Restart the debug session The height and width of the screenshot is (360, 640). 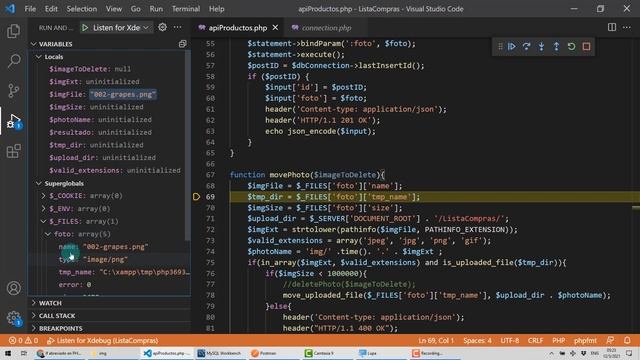click(x=571, y=47)
